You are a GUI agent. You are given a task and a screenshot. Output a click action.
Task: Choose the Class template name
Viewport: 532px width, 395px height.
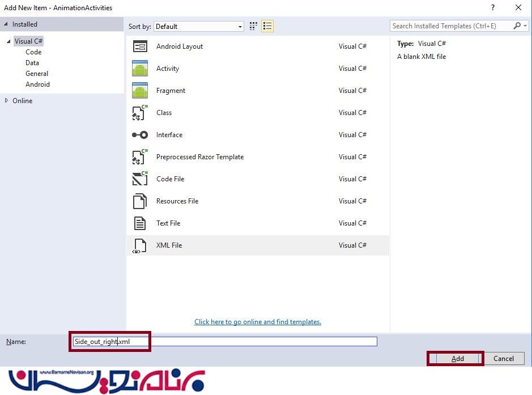coord(164,113)
